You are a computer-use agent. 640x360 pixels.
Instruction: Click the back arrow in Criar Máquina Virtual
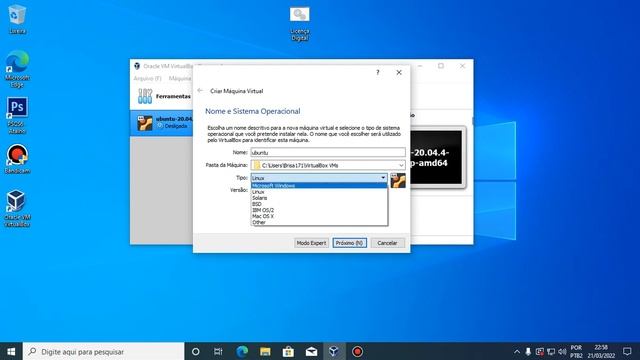(x=200, y=91)
